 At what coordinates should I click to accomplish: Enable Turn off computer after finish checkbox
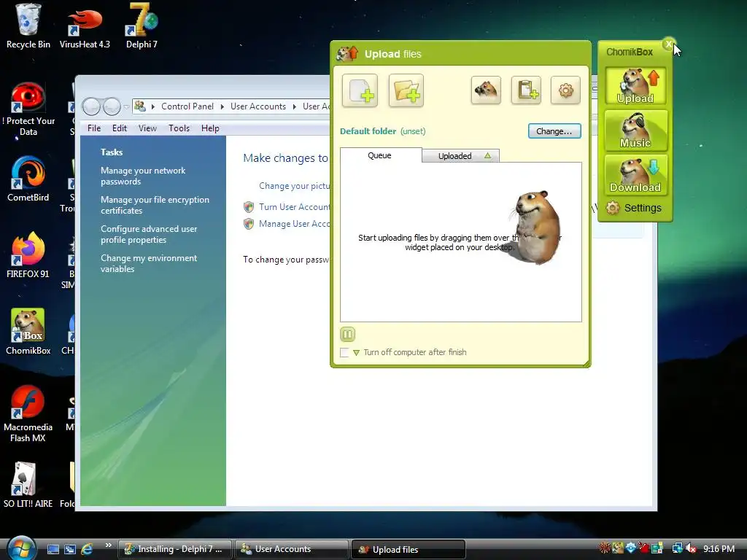pyautogui.click(x=344, y=352)
